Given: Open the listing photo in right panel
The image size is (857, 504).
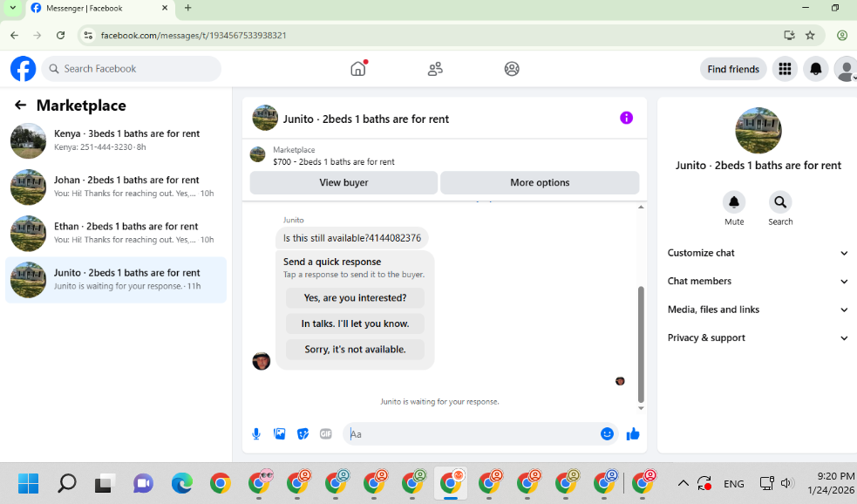Looking at the screenshot, I should pyautogui.click(x=758, y=131).
